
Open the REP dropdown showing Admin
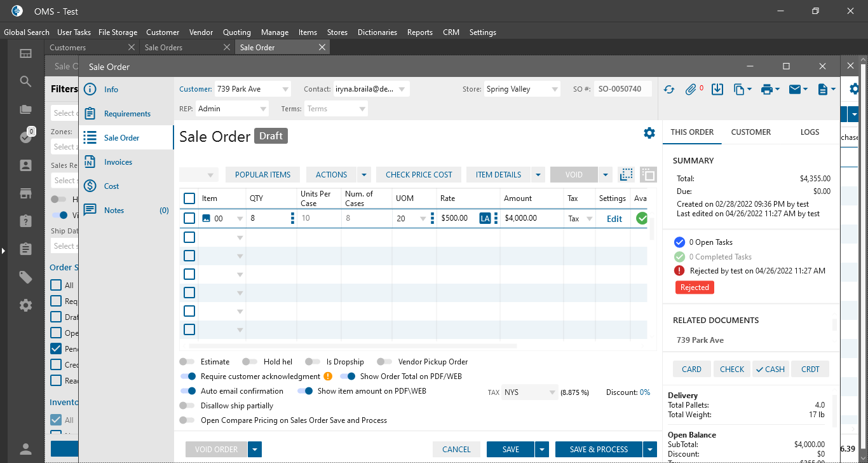coord(232,109)
